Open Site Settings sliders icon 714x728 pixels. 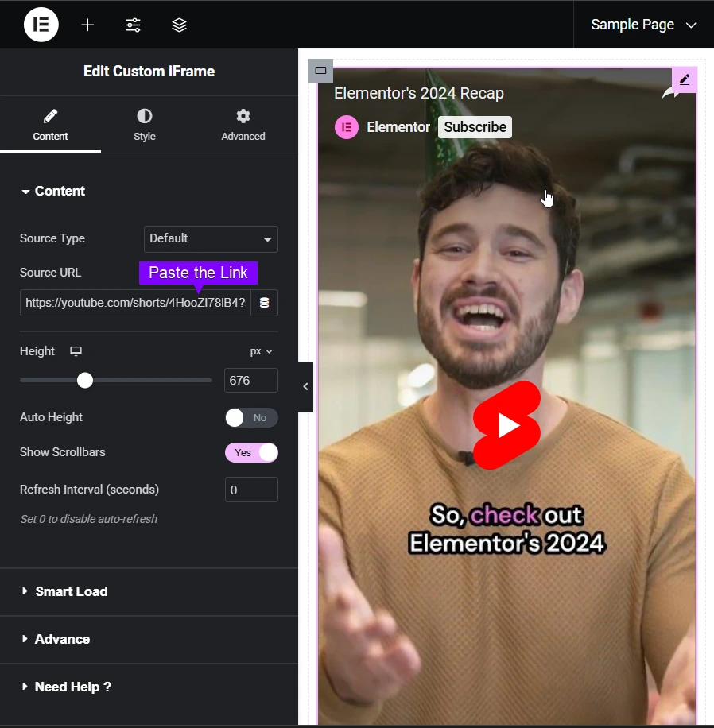134,25
